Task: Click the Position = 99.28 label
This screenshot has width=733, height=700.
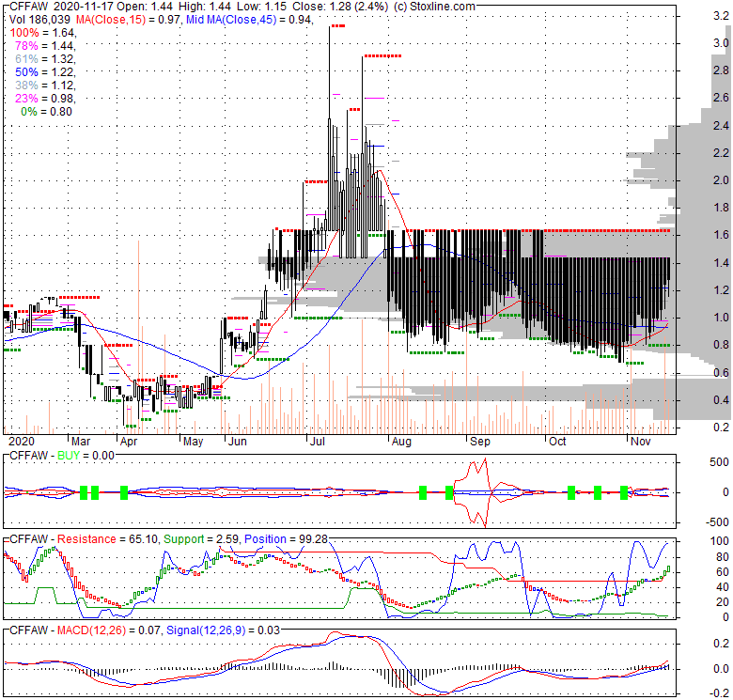Action: pyautogui.click(x=286, y=539)
